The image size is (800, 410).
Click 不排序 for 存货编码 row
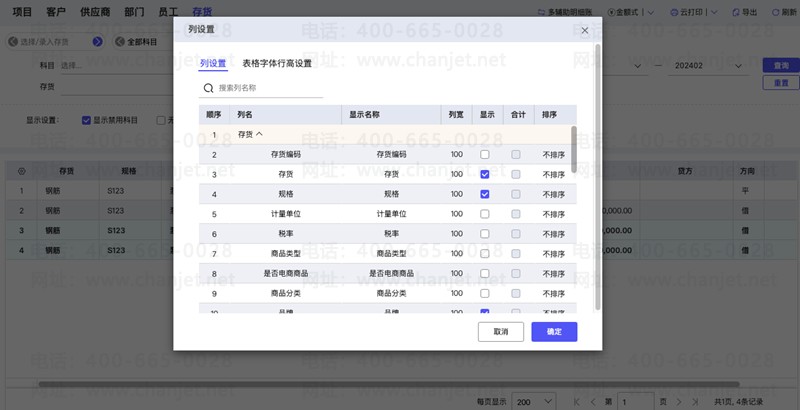click(x=554, y=155)
